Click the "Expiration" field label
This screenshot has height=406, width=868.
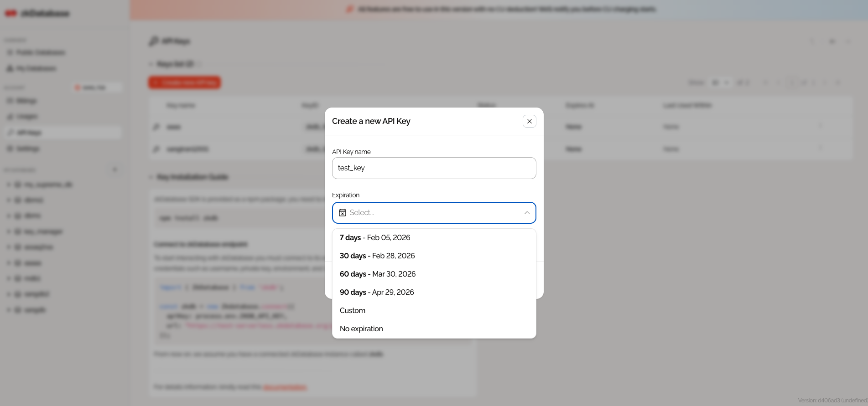pyautogui.click(x=346, y=195)
